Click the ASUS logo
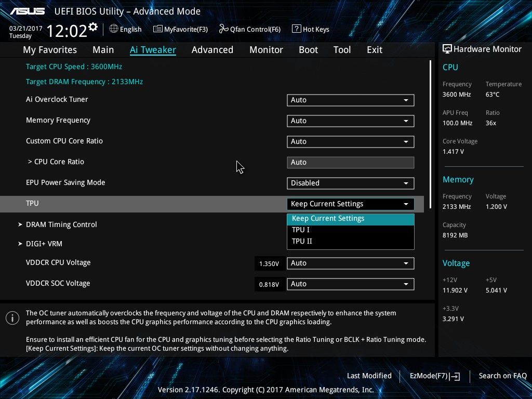Screen dimensions: 532x399 point(27,11)
